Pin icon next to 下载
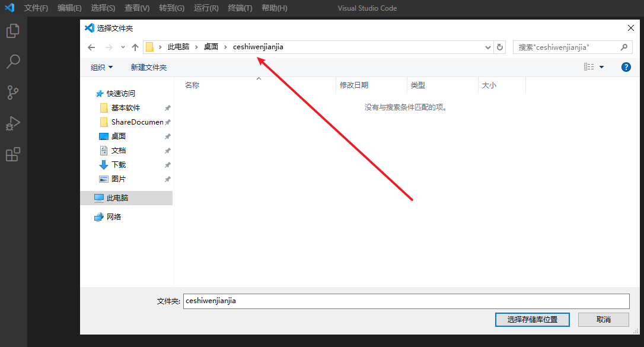Image resolution: width=644 pixels, height=347 pixels. [x=168, y=165]
